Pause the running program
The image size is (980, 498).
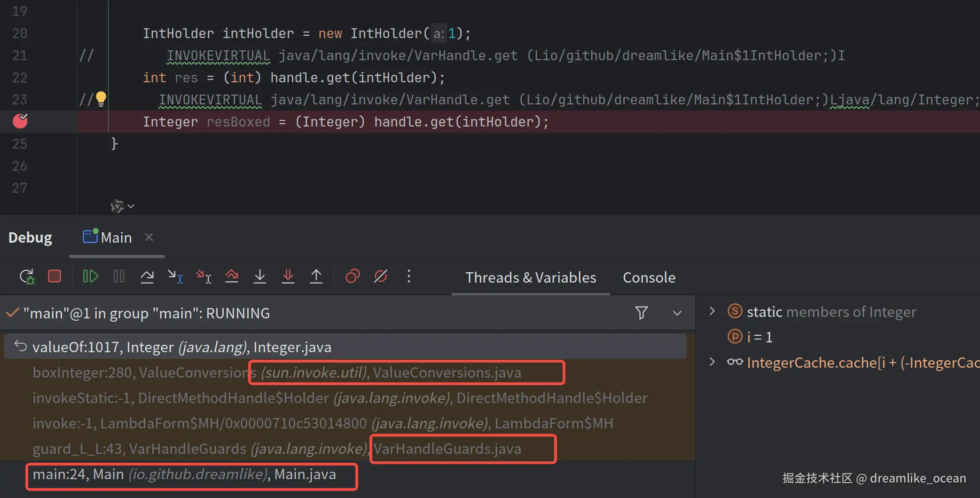point(119,276)
